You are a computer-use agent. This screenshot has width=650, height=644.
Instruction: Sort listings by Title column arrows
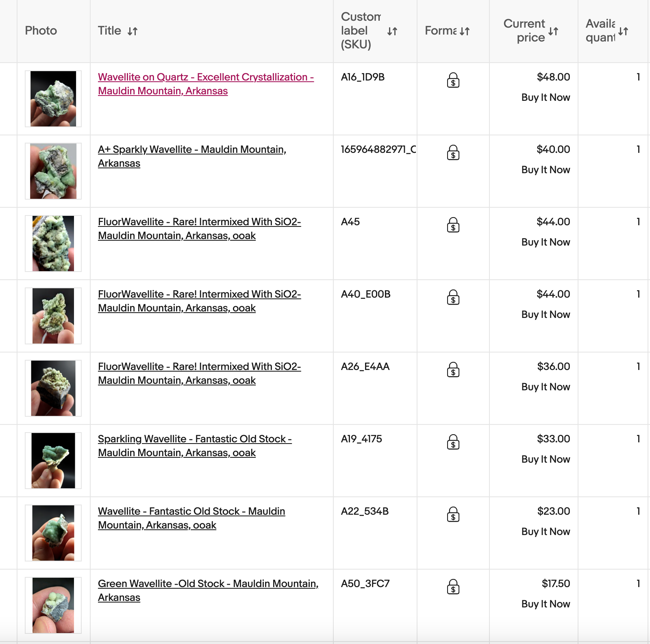coord(133,31)
